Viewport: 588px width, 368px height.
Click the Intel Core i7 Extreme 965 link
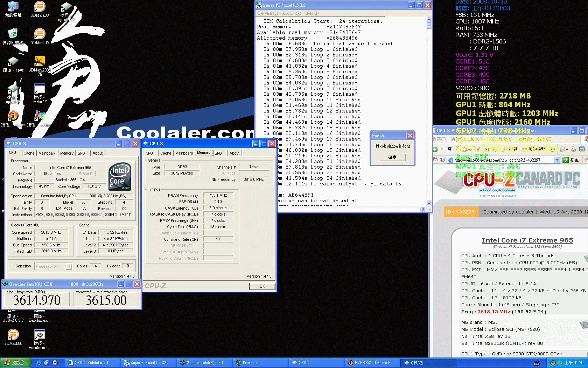527,240
